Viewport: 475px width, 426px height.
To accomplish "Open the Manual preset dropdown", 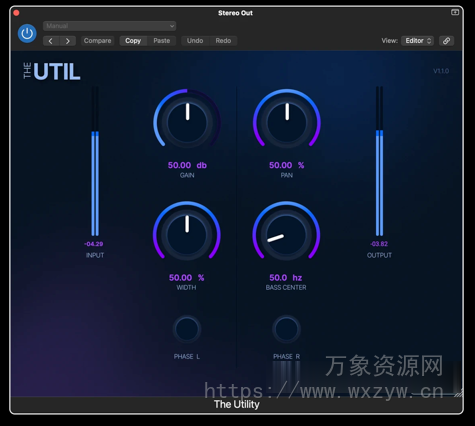I will (x=109, y=26).
